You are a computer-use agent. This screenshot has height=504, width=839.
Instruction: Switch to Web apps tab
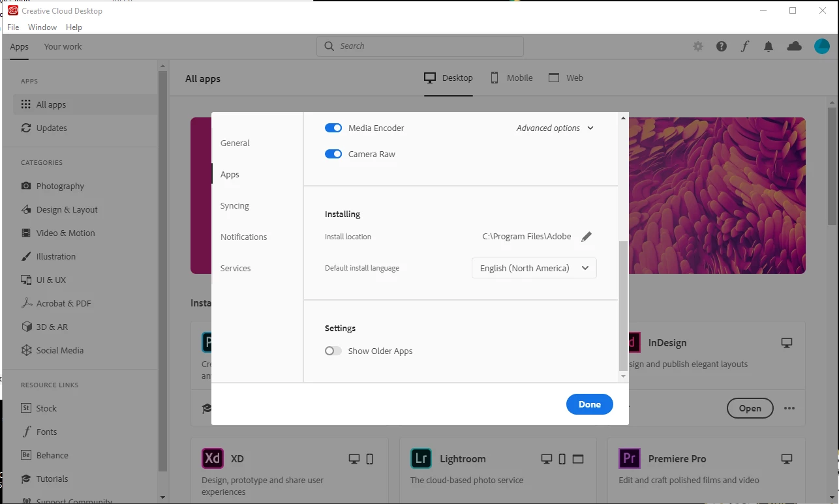coord(566,78)
